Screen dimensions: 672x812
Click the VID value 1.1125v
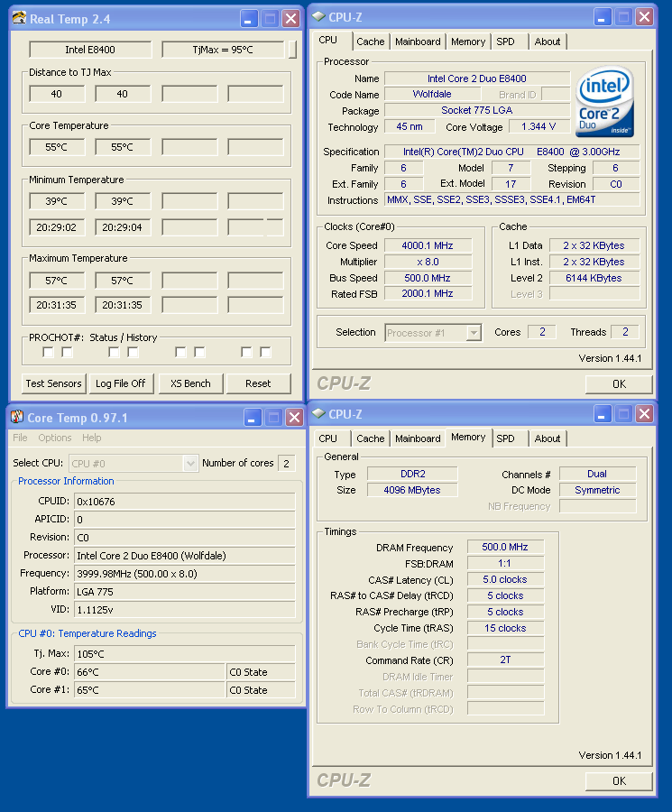coord(185,610)
